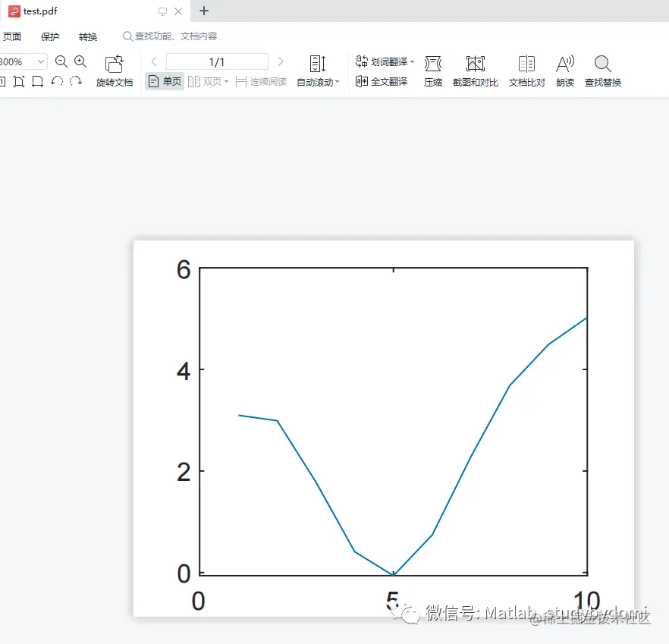Rotate the page counterclockwise
This screenshot has width=669, height=644.
[57, 81]
